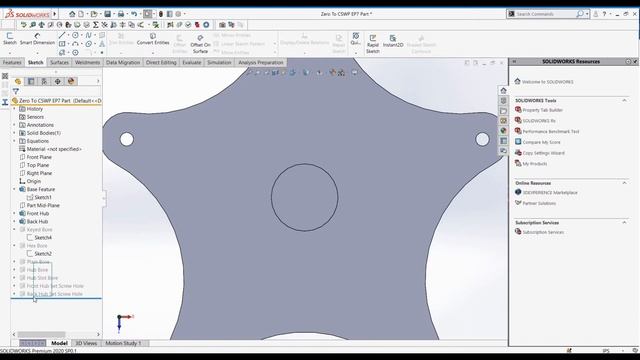Viewport: 640px width, 360px height.
Task: Click Offset On Surface tool
Action: [x=200, y=44]
